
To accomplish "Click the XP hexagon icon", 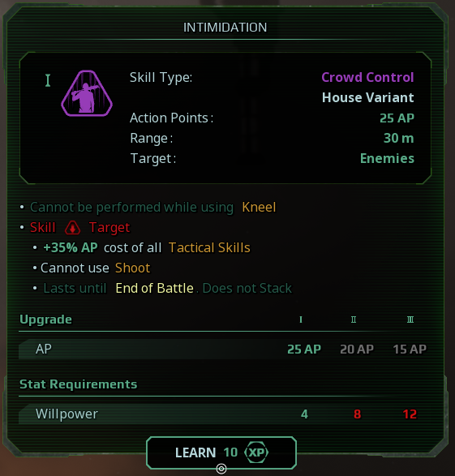I will pos(256,452).
